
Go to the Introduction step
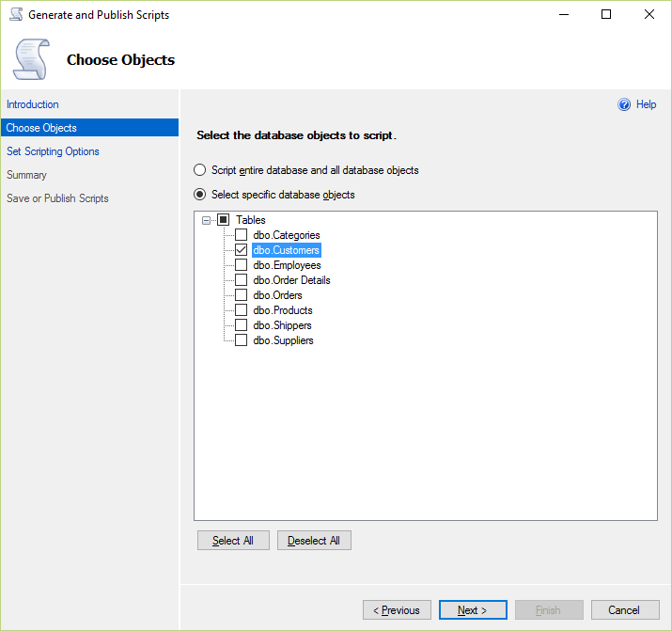33,104
